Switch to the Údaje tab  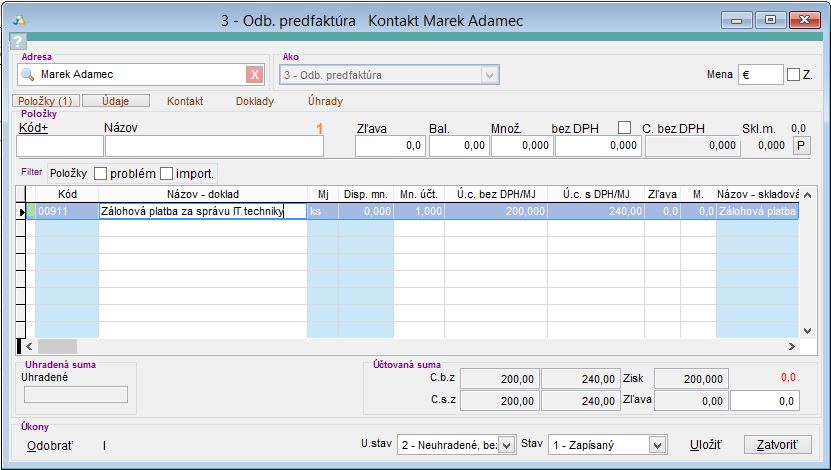tap(114, 101)
